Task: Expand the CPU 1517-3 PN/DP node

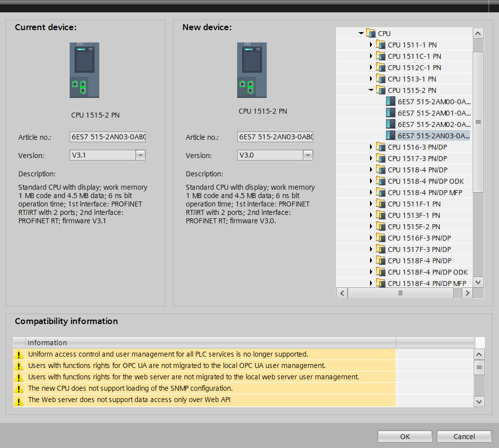Action: [x=371, y=159]
